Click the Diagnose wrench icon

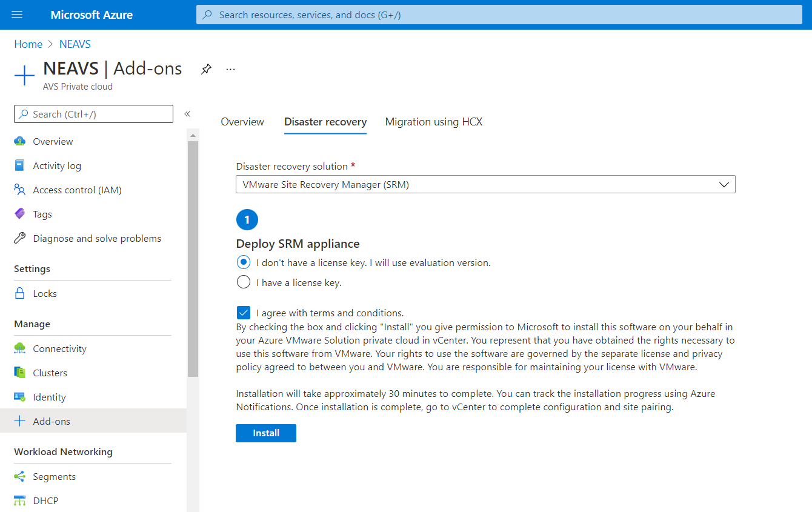pos(20,238)
